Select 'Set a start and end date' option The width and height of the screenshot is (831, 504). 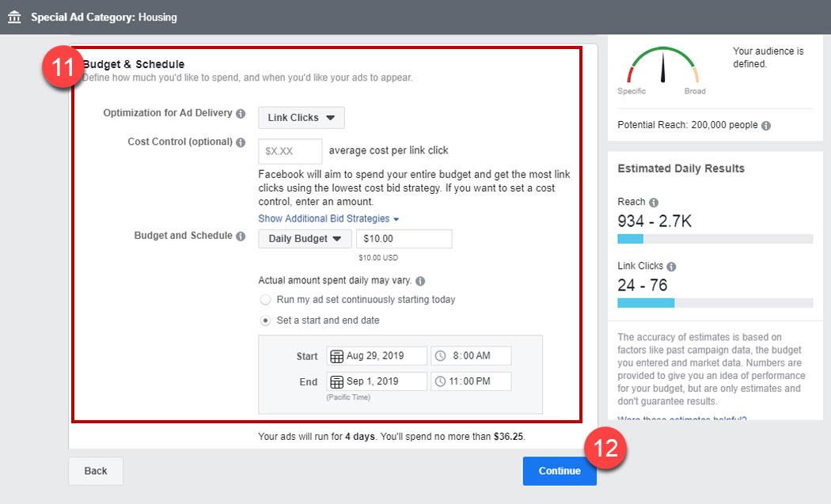[x=267, y=320]
